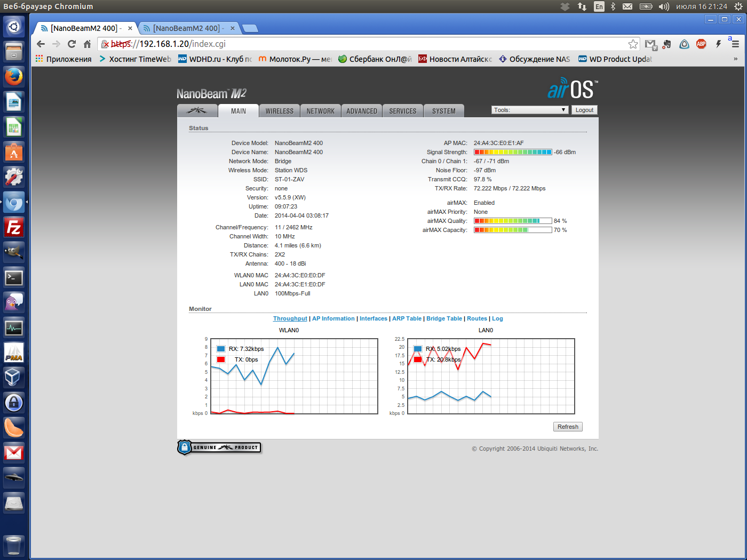Open VirtualBox from the launcher
747x560 pixels.
click(14, 378)
